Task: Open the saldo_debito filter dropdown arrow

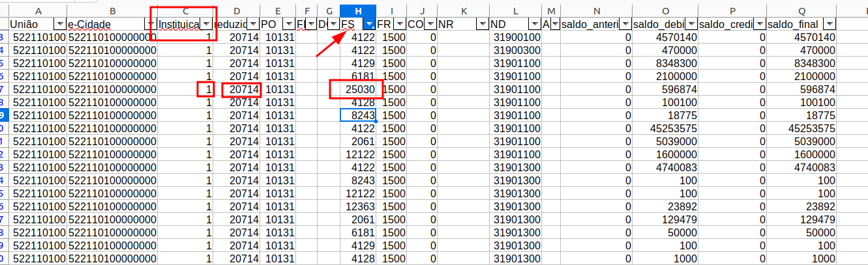Action: [x=691, y=24]
